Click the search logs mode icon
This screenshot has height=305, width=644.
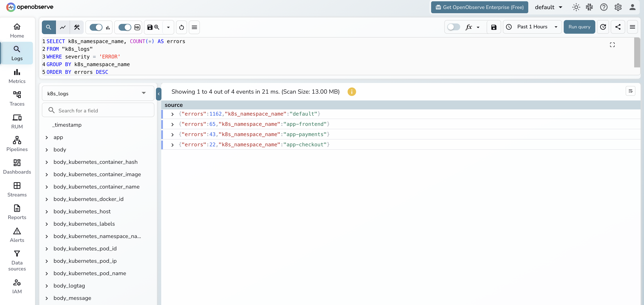(49, 27)
